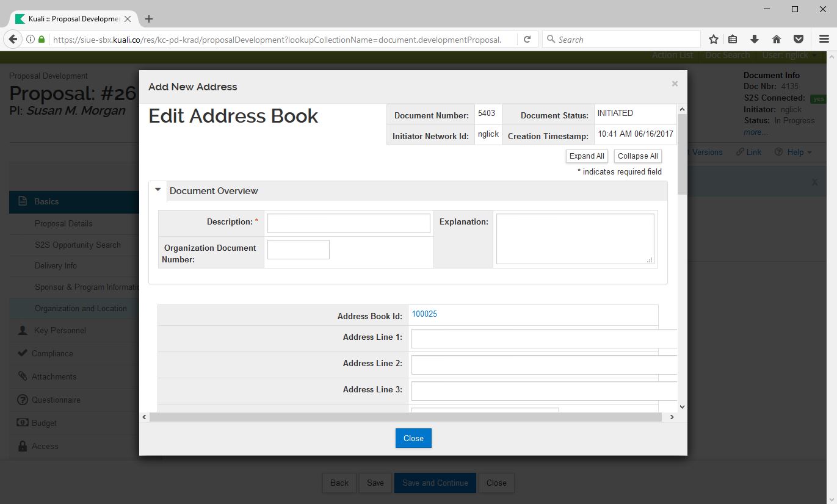Open the Firefox downloads arrow icon
This screenshot has width=837, height=504.
click(755, 39)
